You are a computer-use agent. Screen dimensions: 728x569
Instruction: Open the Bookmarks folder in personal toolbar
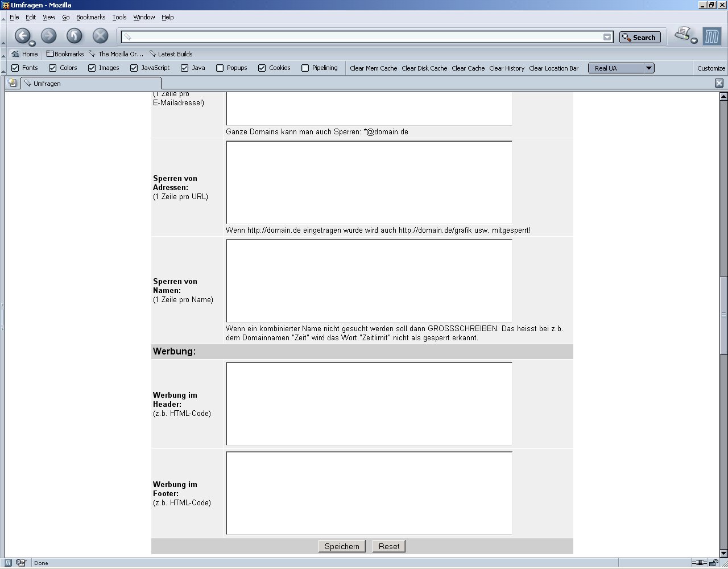point(65,54)
